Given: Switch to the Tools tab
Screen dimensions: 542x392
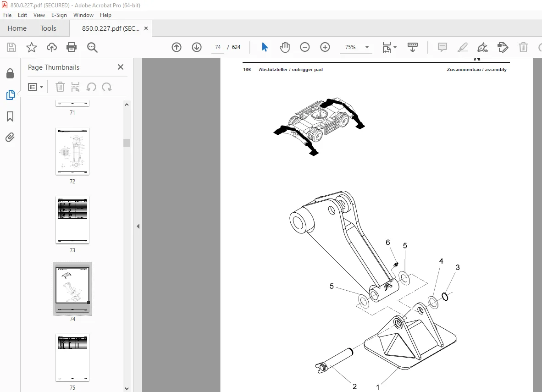Looking at the screenshot, I should (48, 28).
